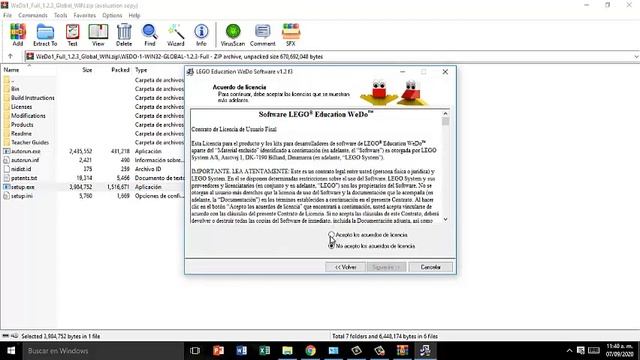This screenshot has width=640, height=360.
Task: Show hidden system tray icons chevron
Action: pos(569,351)
